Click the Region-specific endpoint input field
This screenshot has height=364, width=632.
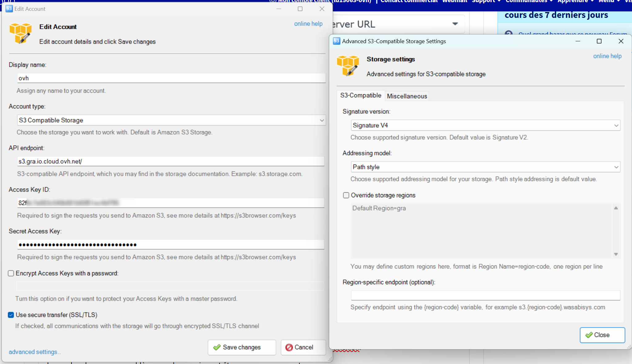(485, 295)
